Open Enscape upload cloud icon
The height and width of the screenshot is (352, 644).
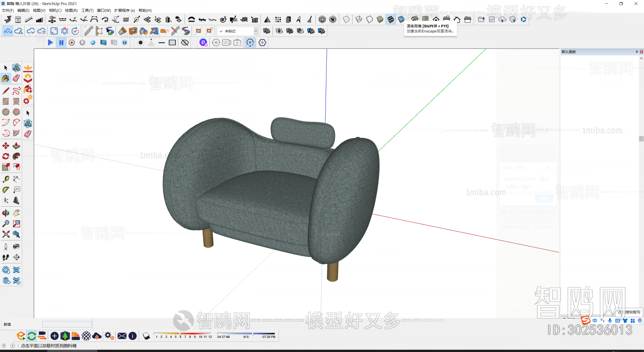(97, 336)
